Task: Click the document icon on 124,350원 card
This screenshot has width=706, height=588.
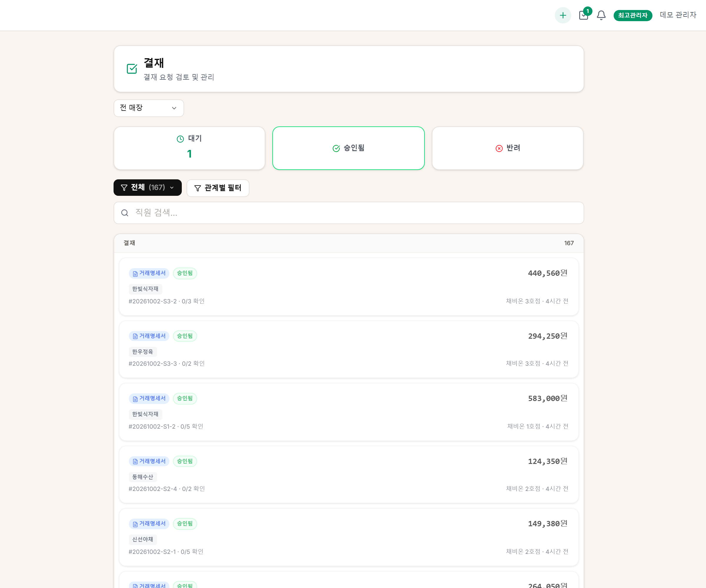Action: click(x=135, y=462)
